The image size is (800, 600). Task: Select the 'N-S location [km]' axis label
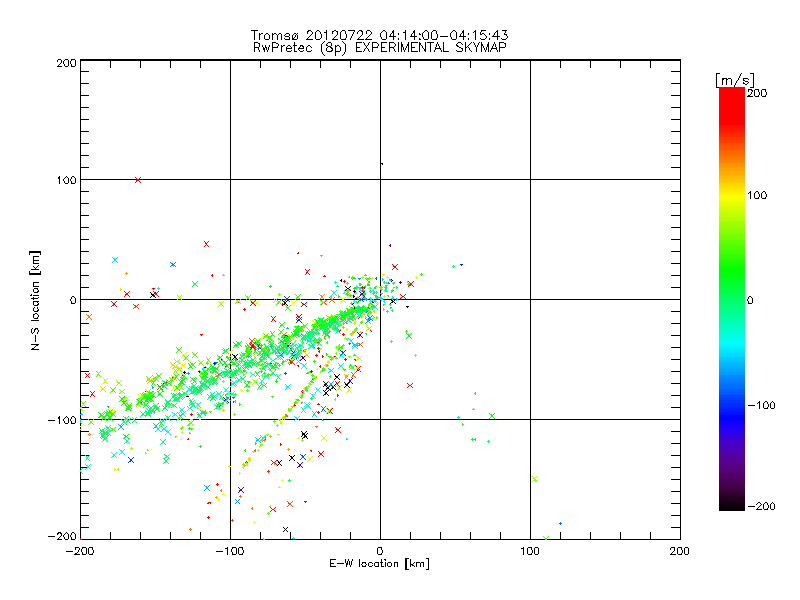[x=35, y=301]
